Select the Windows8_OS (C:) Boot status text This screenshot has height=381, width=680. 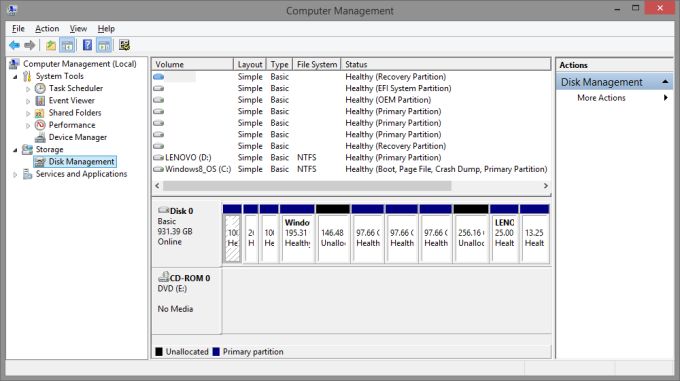pos(446,169)
